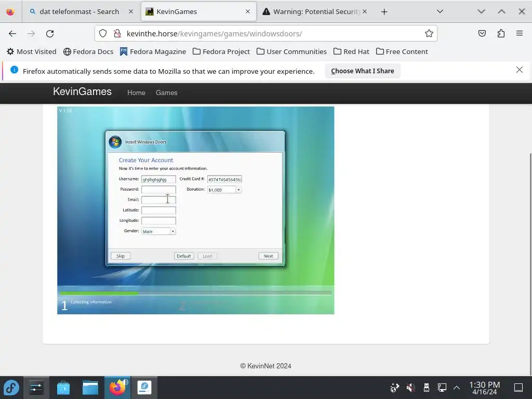Click the Choose What I Share button

(x=362, y=71)
